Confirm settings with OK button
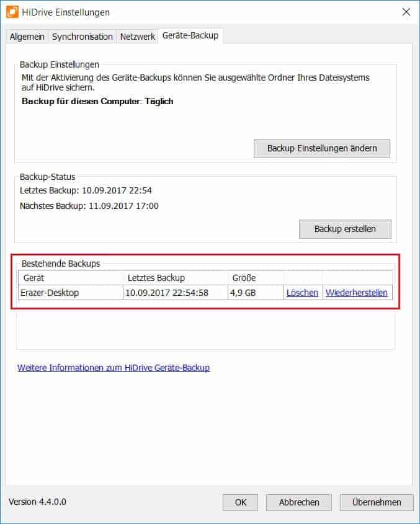Screen dimensions: 420x524 coord(241,502)
